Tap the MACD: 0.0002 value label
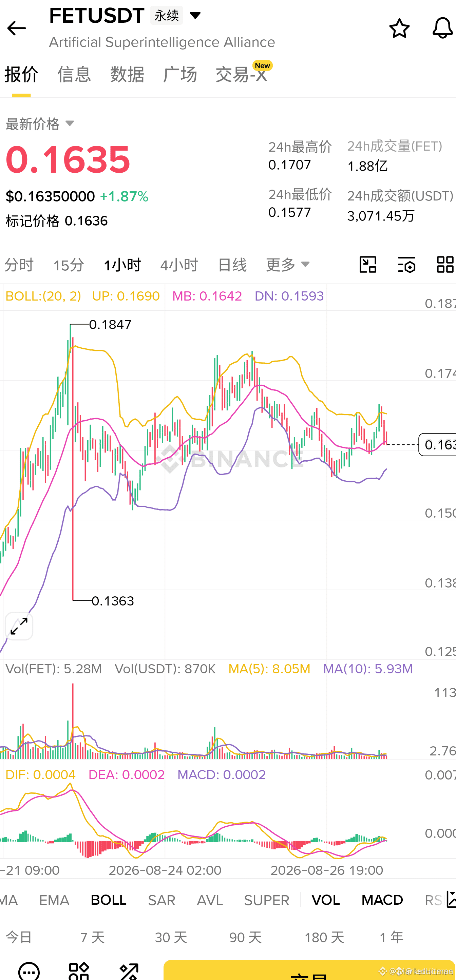 click(x=222, y=774)
